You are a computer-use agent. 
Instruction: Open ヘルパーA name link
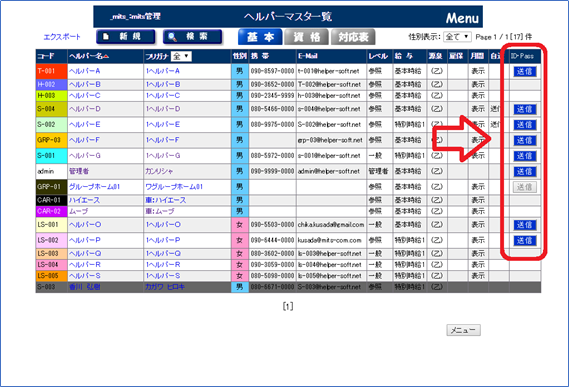[85, 71]
